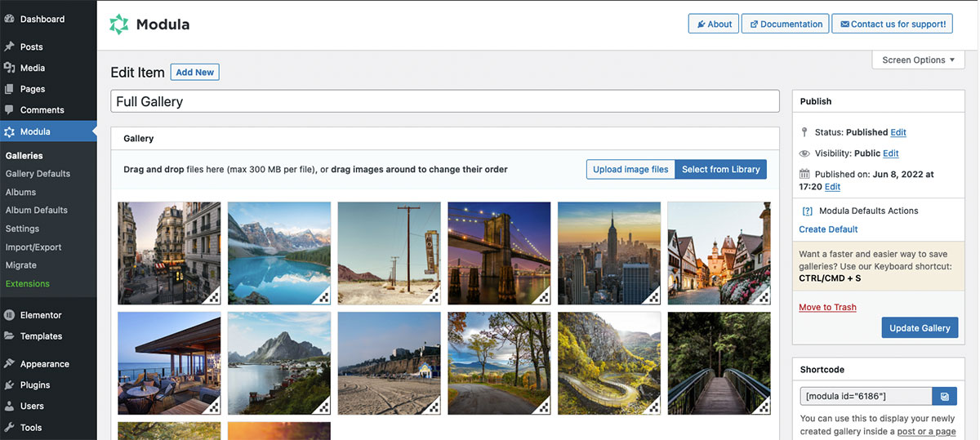Image resolution: width=980 pixels, height=440 pixels.
Task: Select the winding canyon road thumbnail
Action: tap(609, 363)
